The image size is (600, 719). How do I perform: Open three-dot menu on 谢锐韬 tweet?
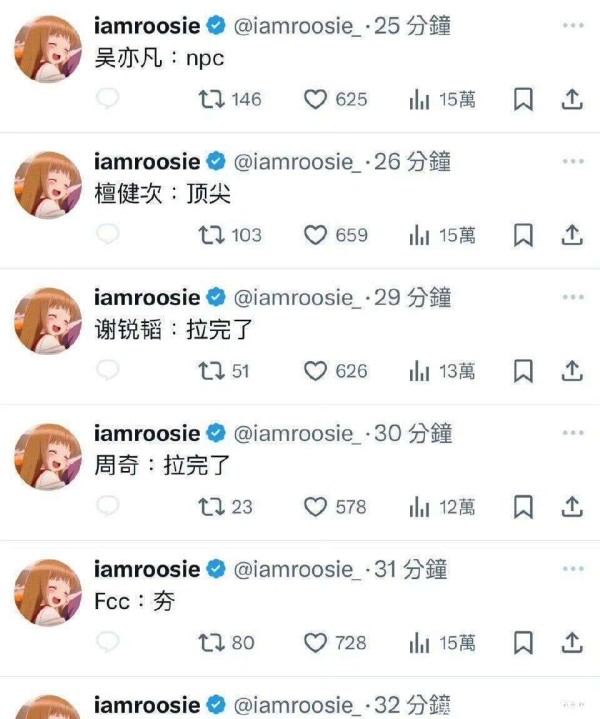573,297
